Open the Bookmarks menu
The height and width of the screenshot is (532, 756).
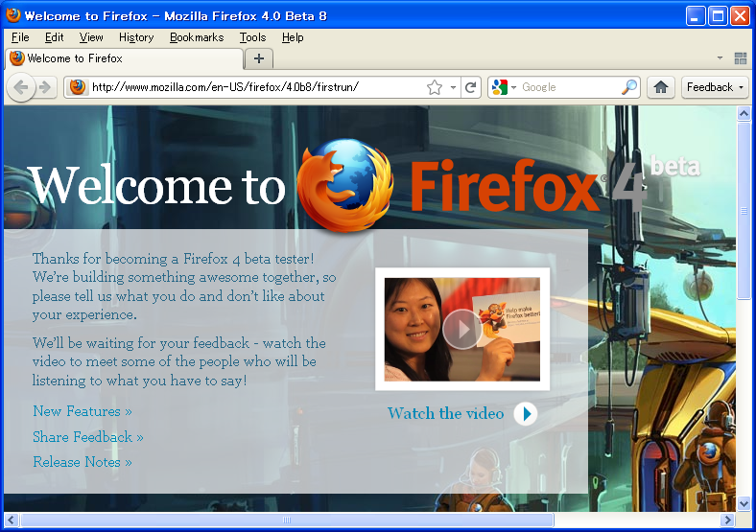(197, 37)
